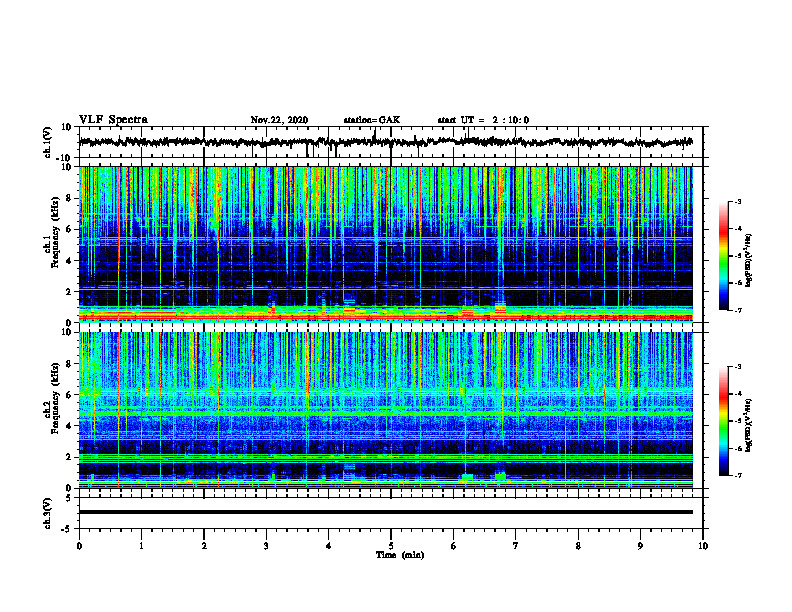Click the "4" kHz tick on ch.2 frequency axis
The width and height of the screenshot is (792, 612).
tap(70, 426)
